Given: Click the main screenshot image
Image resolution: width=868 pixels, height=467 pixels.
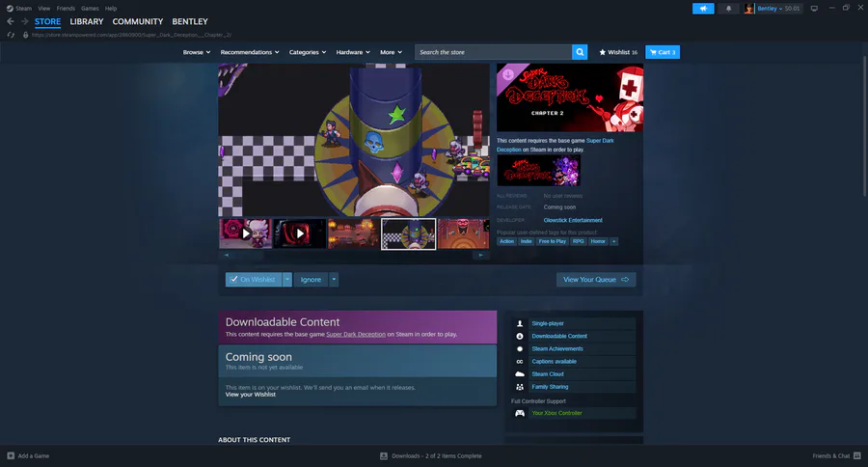Looking at the screenshot, I should (354, 140).
